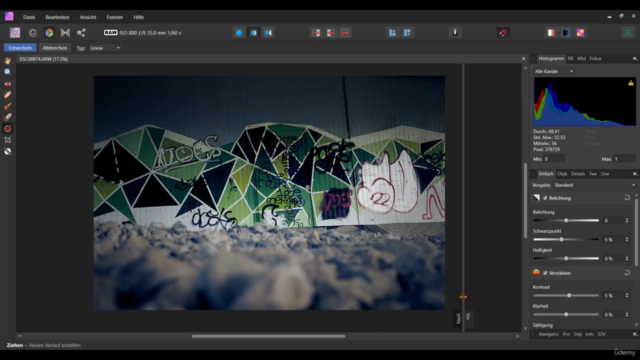Screen dimensions: 640x360
Task: Select the Blemish Removal bandage tool
Action: click(x=8, y=95)
